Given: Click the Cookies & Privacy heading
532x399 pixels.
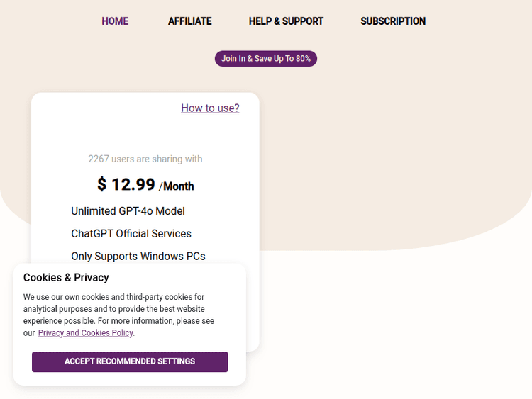Looking at the screenshot, I should [66, 278].
